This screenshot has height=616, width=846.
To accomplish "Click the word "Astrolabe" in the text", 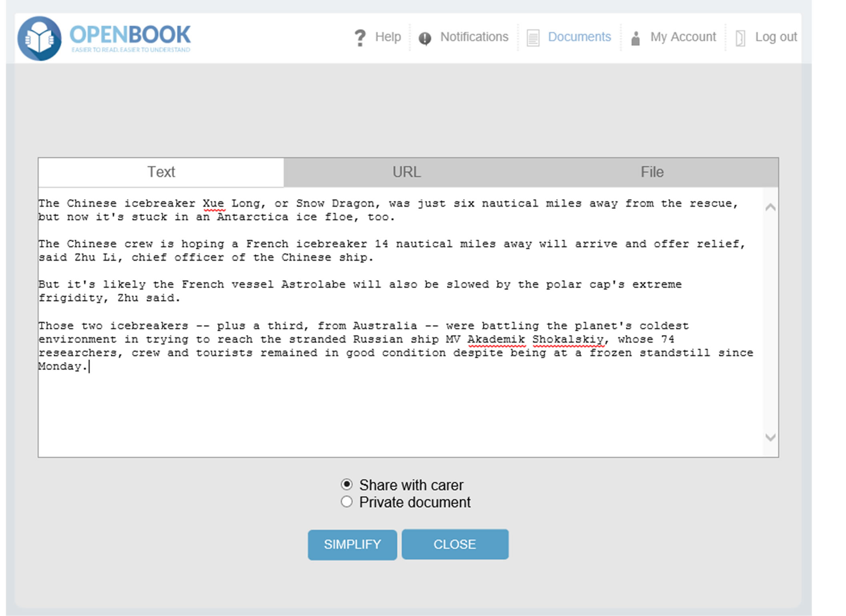I will (313, 285).
